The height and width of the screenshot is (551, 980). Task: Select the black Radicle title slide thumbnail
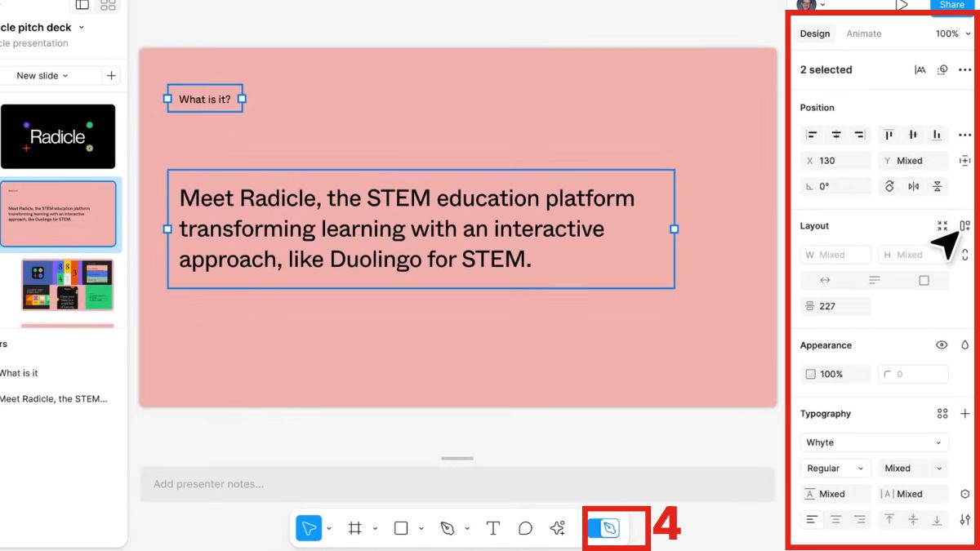(57, 136)
